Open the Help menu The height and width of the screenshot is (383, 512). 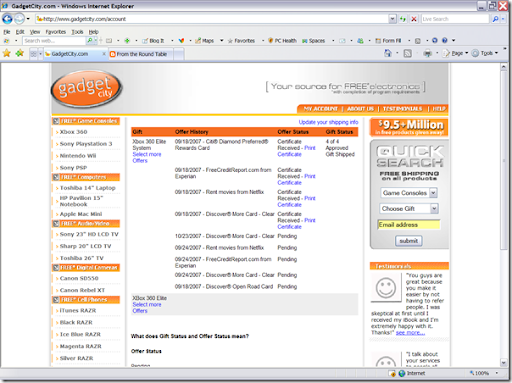(93, 32)
